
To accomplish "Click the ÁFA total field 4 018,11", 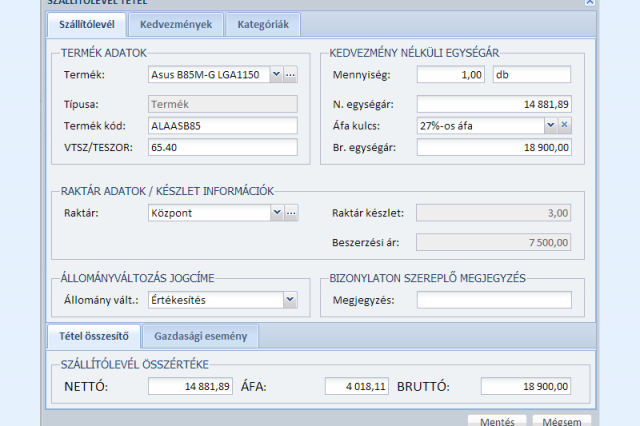I will click(x=357, y=386).
